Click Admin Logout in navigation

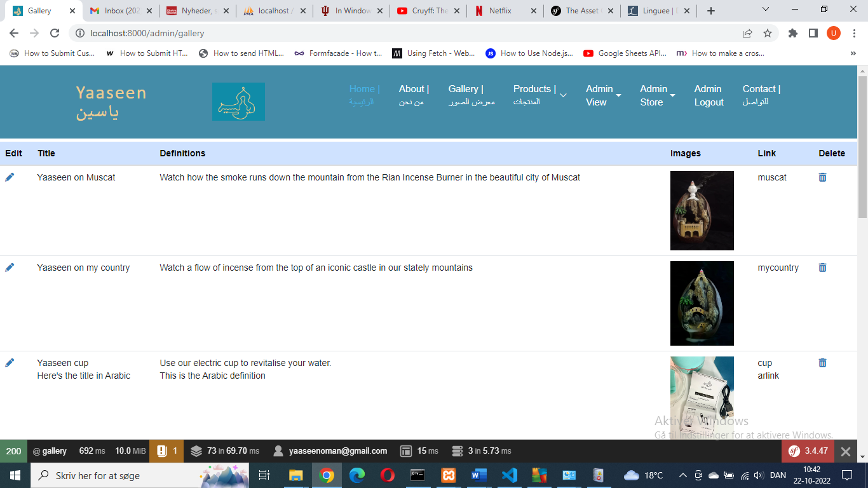click(709, 95)
